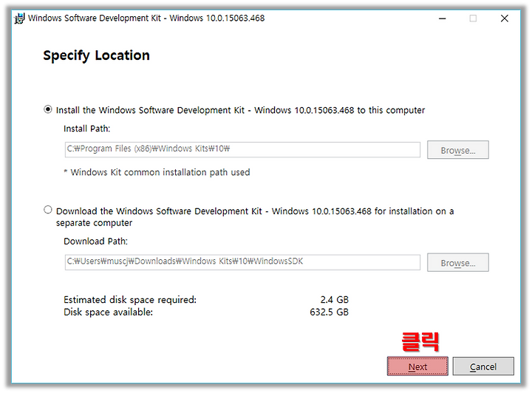Select Install to this computer radio option
This screenshot has width=532, height=393.
(x=48, y=109)
